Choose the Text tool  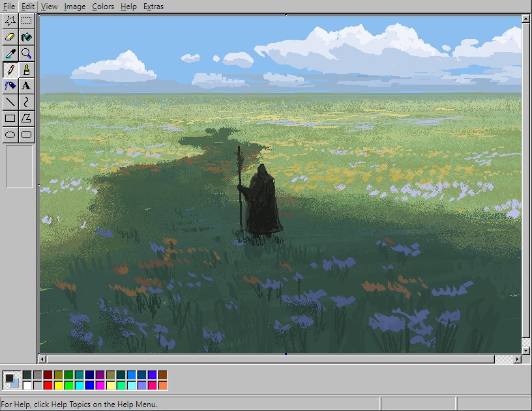pyautogui.click(x=26, y=86)
